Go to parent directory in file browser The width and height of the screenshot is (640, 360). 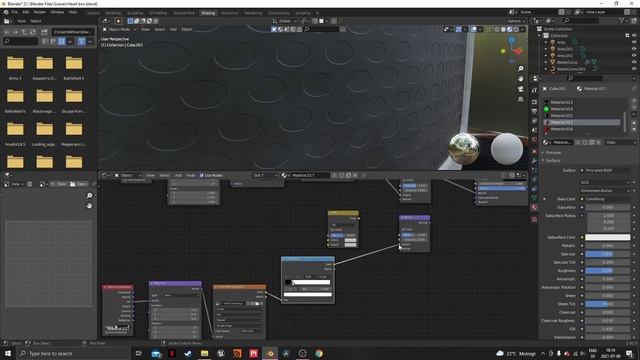pyautogui.click(x=24, y=32)
